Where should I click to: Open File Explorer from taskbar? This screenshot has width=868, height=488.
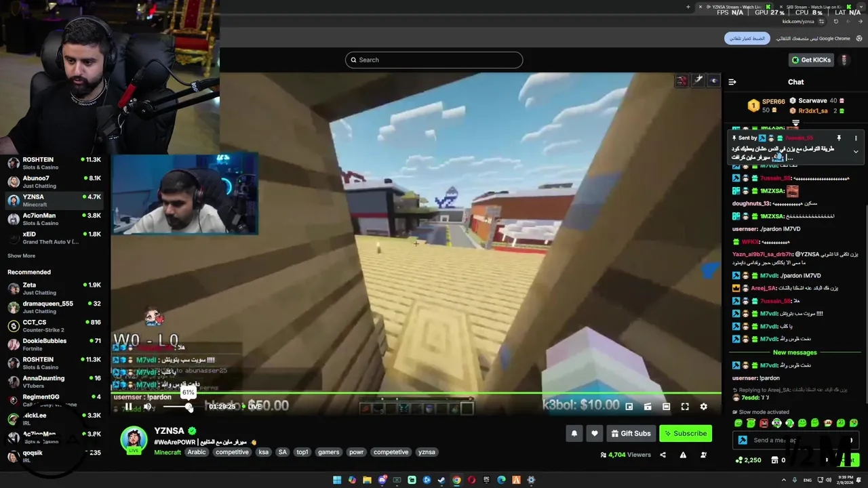(x=367, y=480)
